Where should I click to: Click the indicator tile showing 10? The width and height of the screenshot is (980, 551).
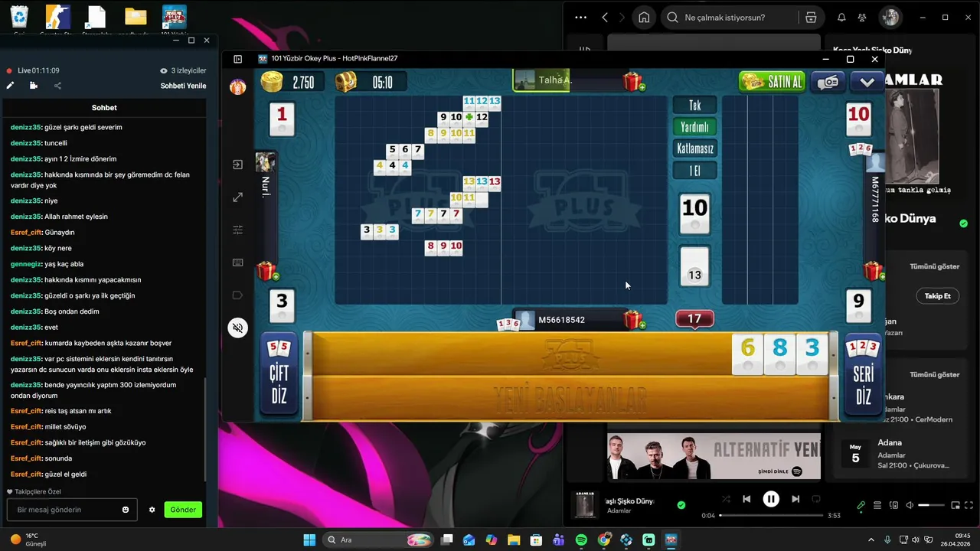694,213
